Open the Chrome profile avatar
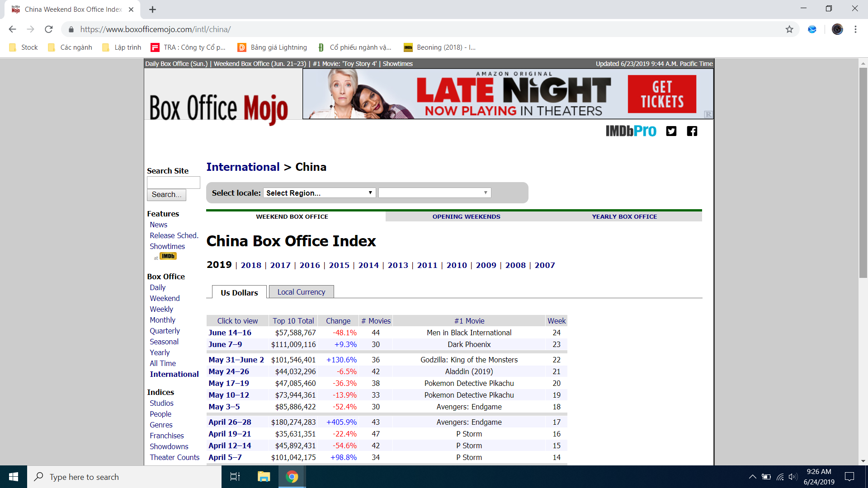Screen dimensions: 868x488 tap(837, 29)
